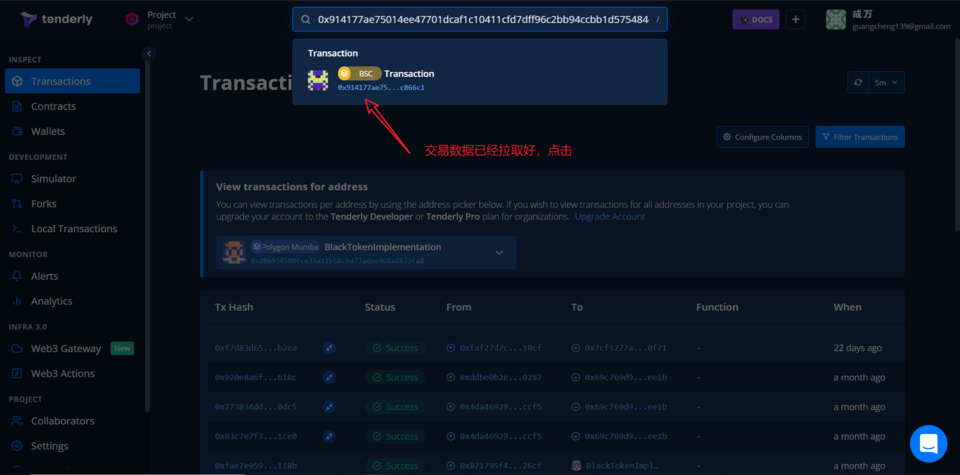960x475 pixels.
Task: Open the user profile avatar
Action: pyautogui.click(x=836, y=20)
